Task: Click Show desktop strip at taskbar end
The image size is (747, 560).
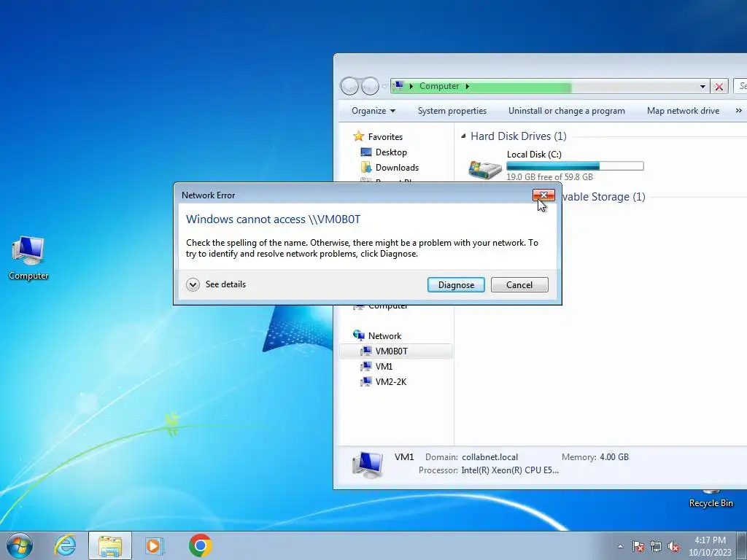Action: click(x=743, y=545)
